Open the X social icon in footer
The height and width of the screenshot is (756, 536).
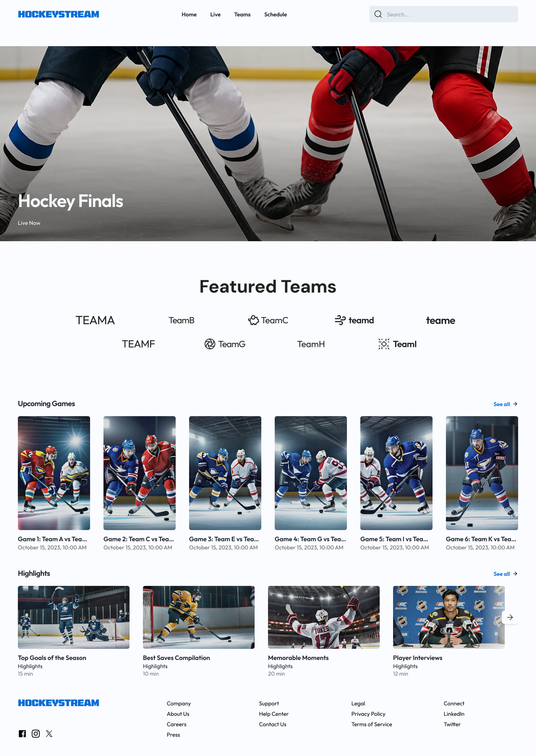pyautogui.click(x=49, y=734)
